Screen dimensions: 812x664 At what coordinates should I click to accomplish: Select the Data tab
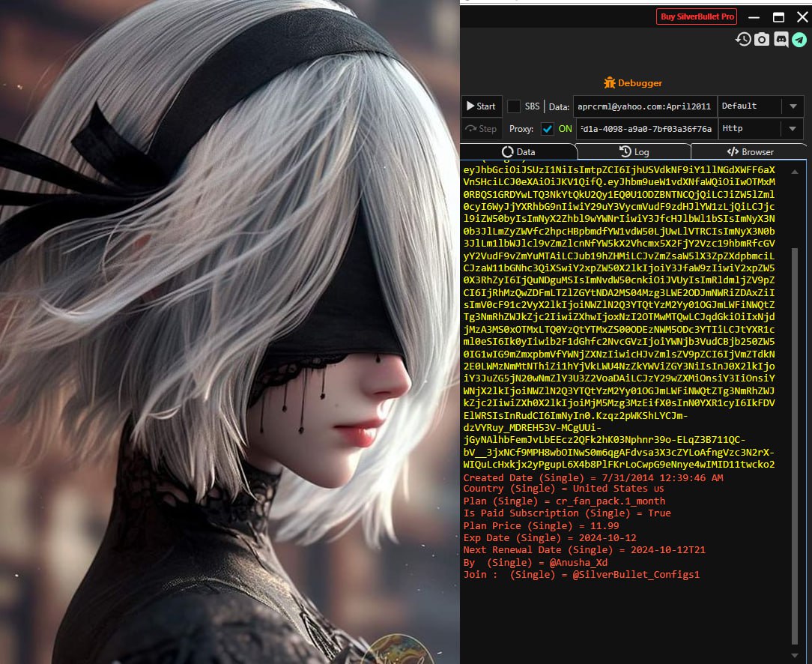[x=518, y=151]
